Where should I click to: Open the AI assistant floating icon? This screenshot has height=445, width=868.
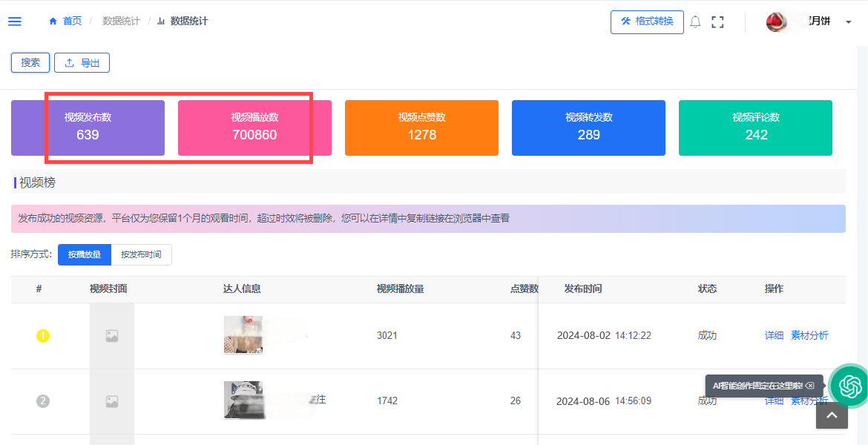coord(849,385)
